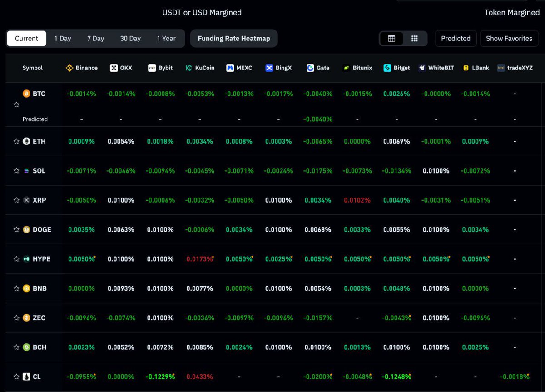Star the ZEC row

click(16, 318)
